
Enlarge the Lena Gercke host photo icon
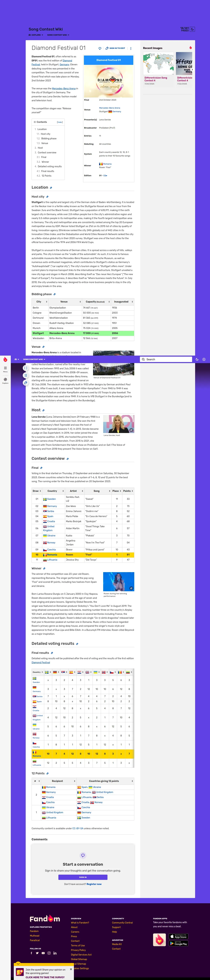pos(131,430)
